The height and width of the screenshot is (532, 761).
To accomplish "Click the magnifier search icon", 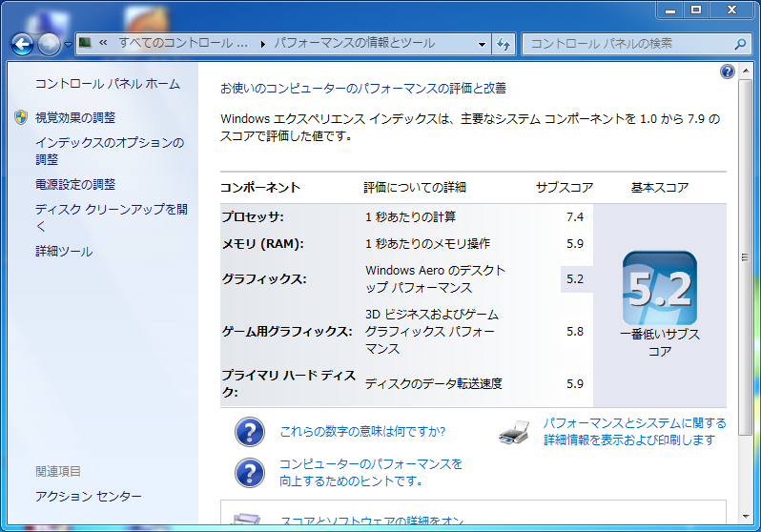I will (740, 44).
